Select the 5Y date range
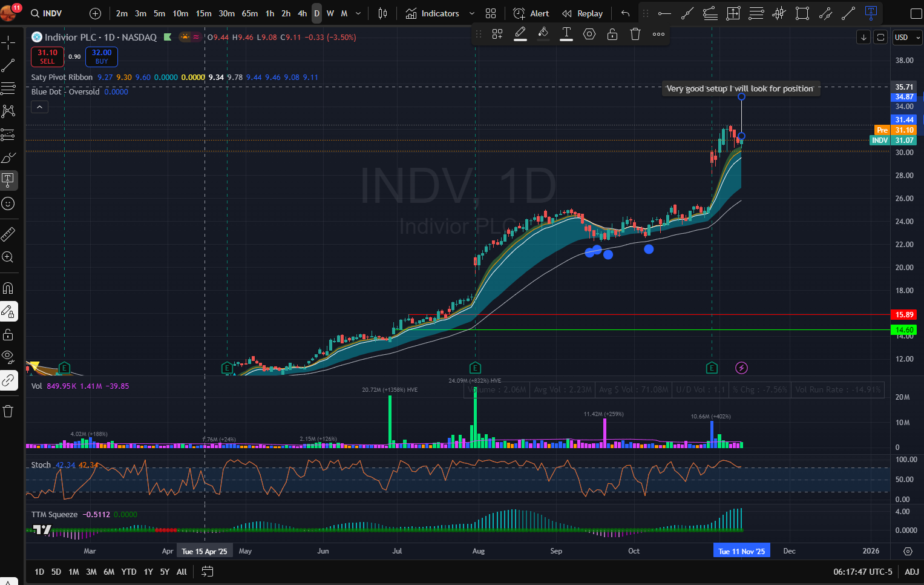 pyautogui.click(x=165, y=572)
